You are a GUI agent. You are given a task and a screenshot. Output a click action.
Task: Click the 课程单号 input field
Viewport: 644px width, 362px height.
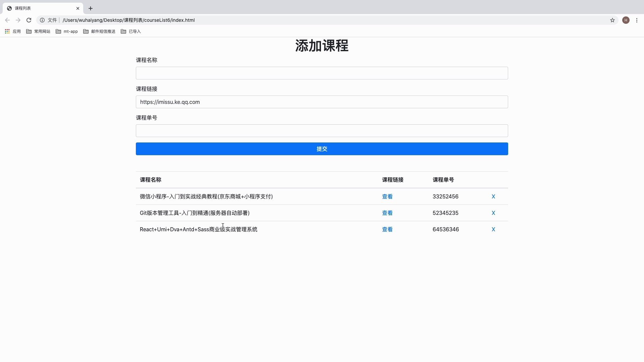point(322,131)
